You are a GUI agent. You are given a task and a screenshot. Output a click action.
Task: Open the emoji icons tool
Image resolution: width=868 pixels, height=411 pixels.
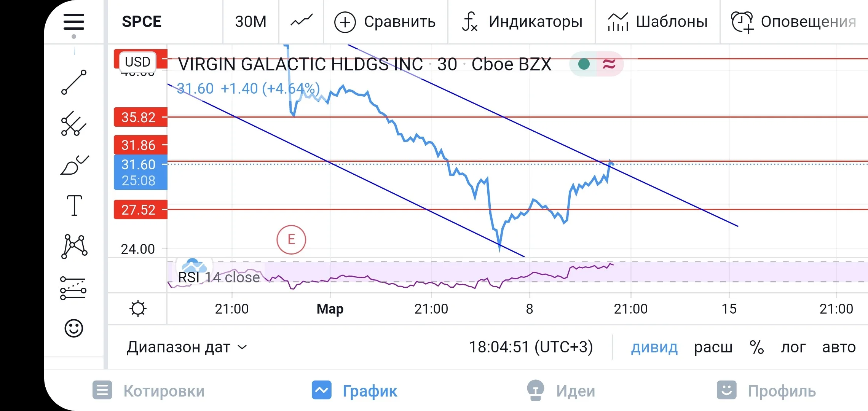(74, 328)
